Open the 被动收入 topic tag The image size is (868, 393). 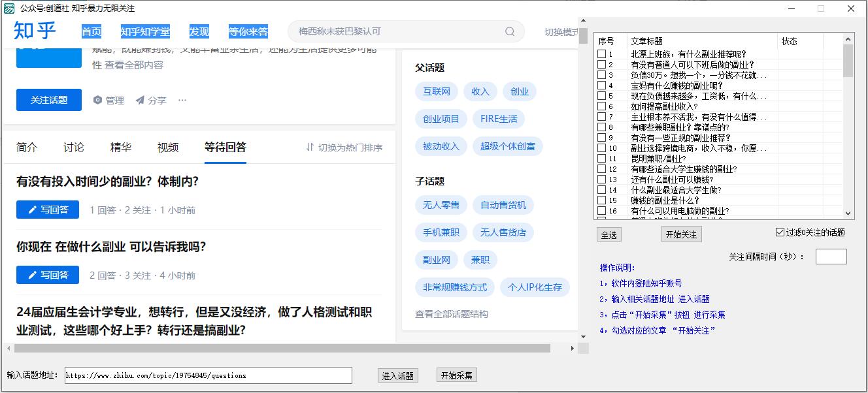pos(441,146)
